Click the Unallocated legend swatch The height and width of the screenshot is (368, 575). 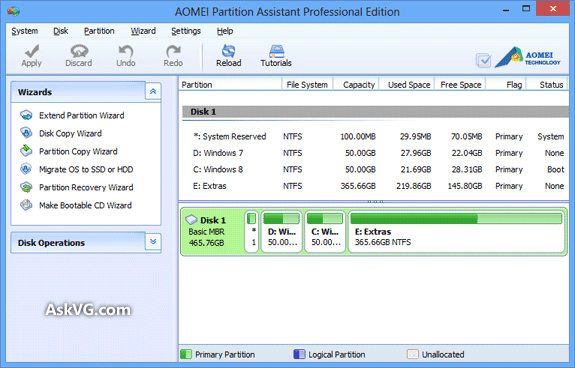point(413,354)
